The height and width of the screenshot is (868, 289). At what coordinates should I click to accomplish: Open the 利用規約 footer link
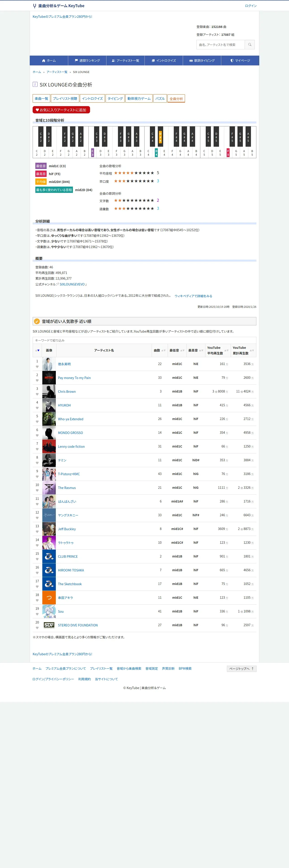tap(84, 679)
